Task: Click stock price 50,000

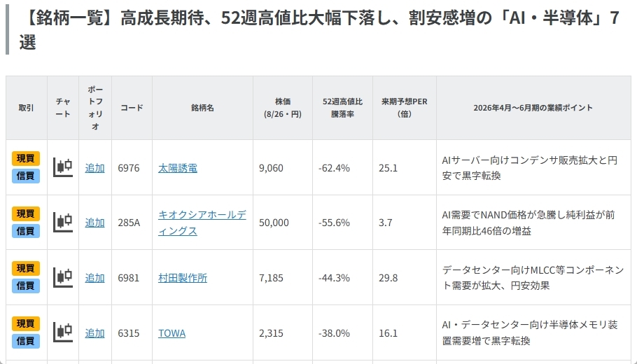Action: pos(274,223)
